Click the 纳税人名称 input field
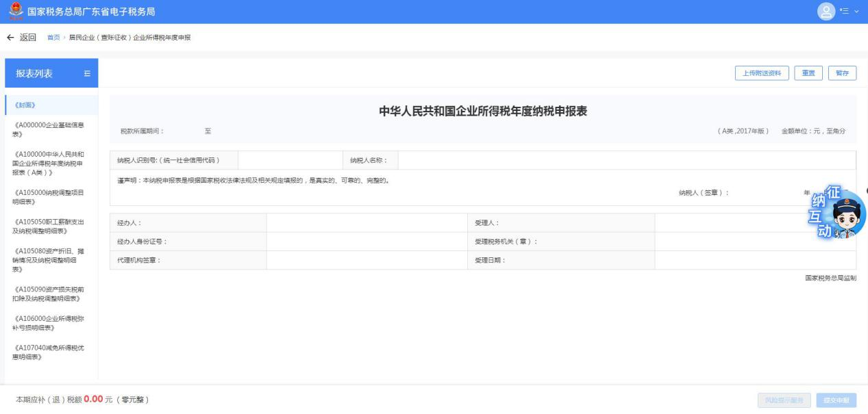The width and height of the screenshot is (868, 414). pyautogui.click(x=626, y=161)
